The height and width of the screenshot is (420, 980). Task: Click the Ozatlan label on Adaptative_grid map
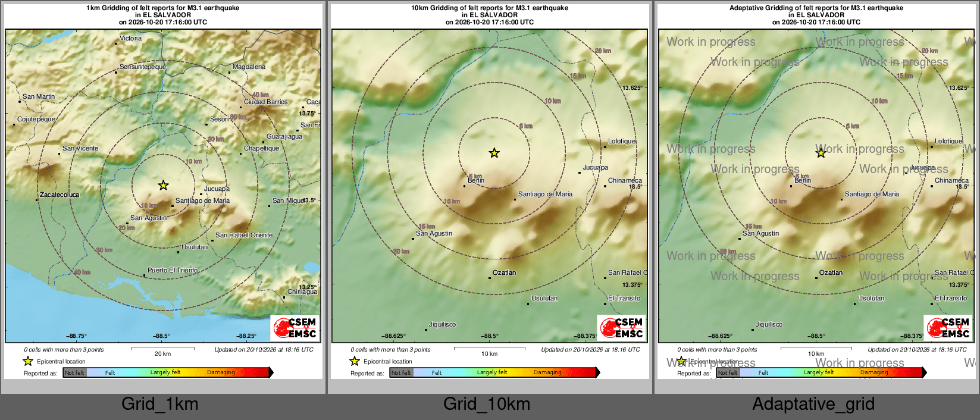831,272
